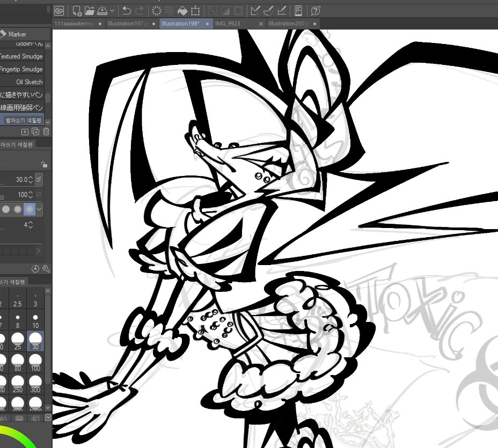Select brush size preset 25
This screenshot has width=498, height=448.
[x=18, y=341]
